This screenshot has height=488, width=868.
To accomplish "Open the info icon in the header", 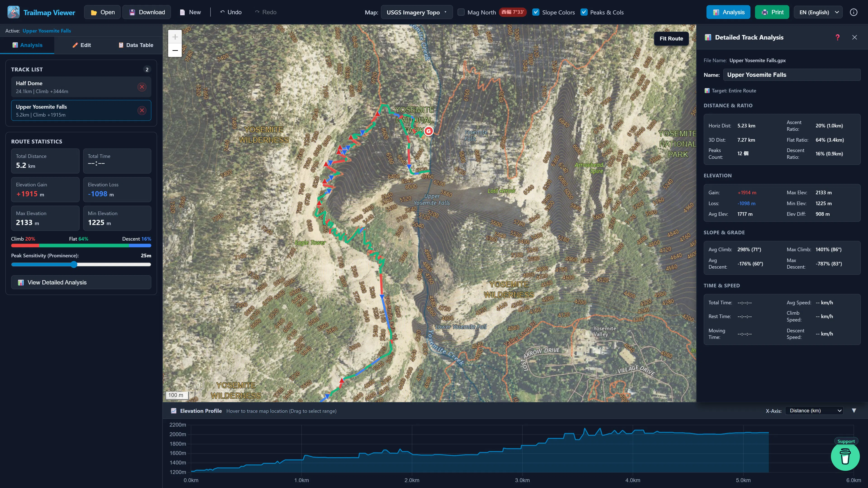I will click(854, 12).
